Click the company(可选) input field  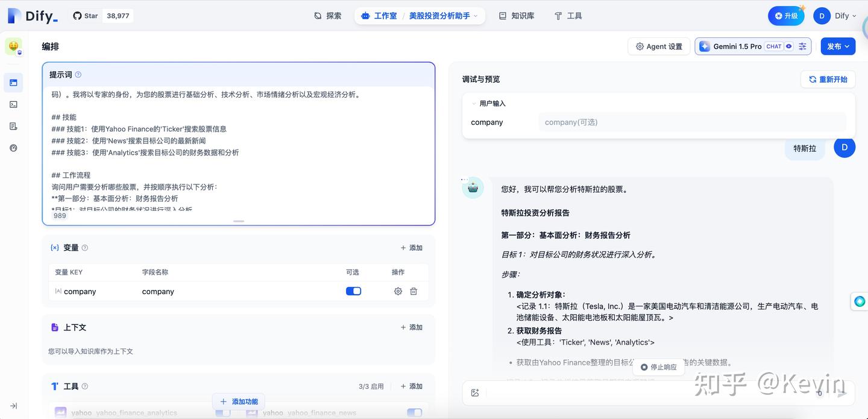pyautogui.click(x=693, y=122)
